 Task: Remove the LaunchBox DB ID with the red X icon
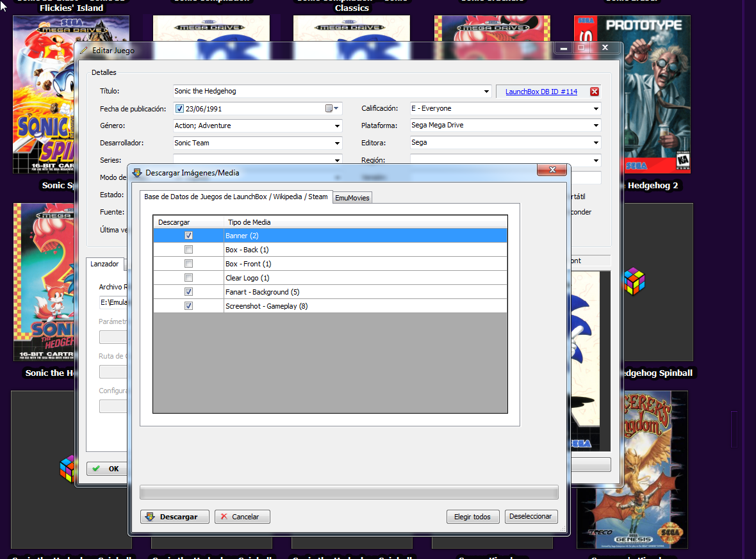[x=595, y=92]
